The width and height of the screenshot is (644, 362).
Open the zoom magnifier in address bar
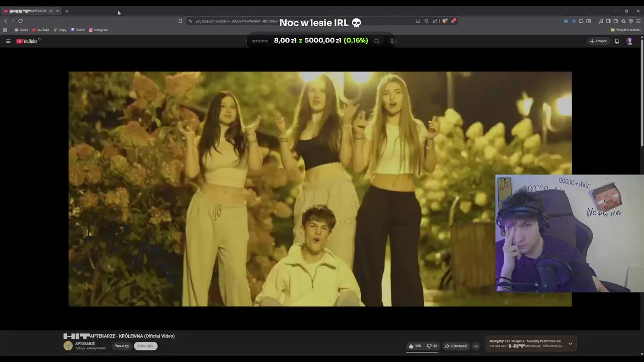(427, 21)
